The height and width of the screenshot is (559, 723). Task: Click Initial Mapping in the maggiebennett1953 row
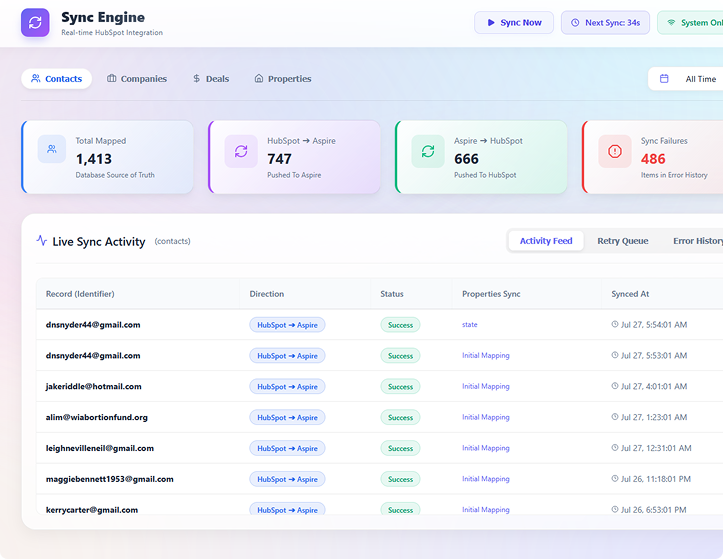coord(486,479)
